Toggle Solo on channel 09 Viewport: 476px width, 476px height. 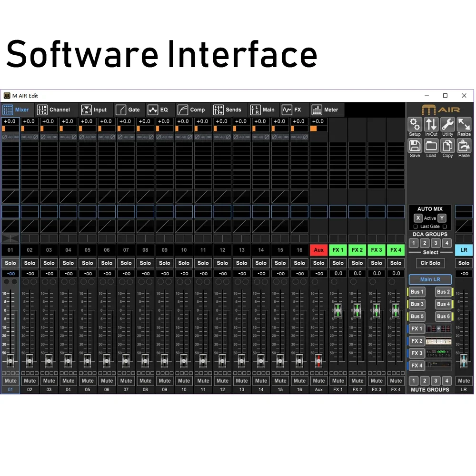[x=165, y=263]
